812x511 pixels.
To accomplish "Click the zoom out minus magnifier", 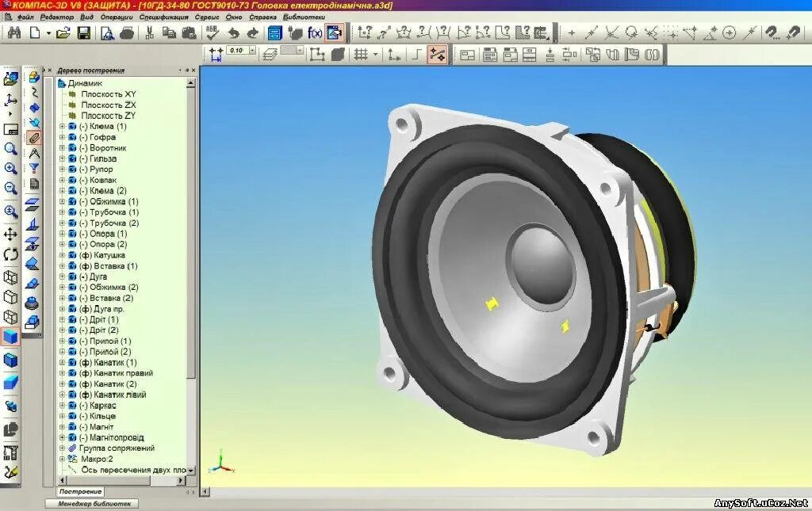I will pos(10,189).
